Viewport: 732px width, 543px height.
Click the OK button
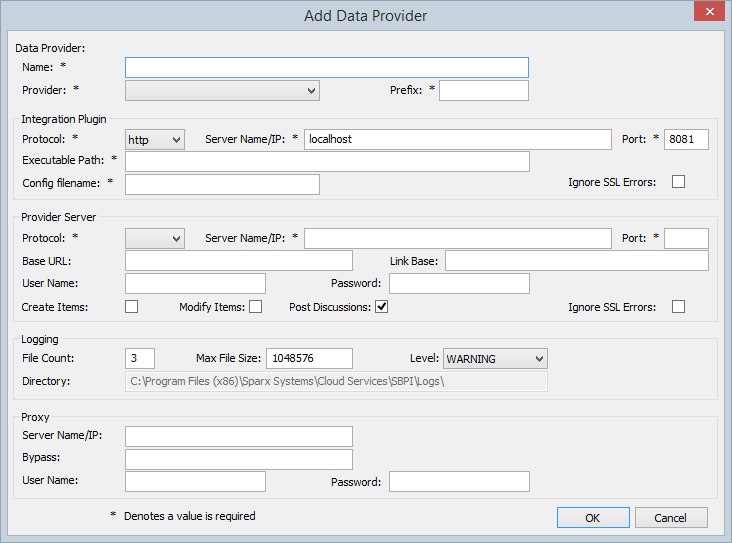click(593, 518)
